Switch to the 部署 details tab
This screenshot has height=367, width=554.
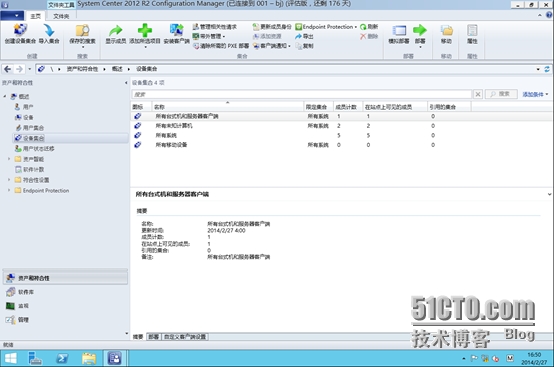[154, 337]
